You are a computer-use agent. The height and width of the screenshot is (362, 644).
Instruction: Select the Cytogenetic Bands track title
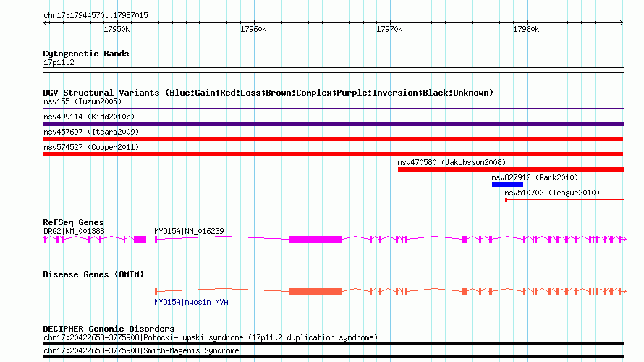pos(86,54)
